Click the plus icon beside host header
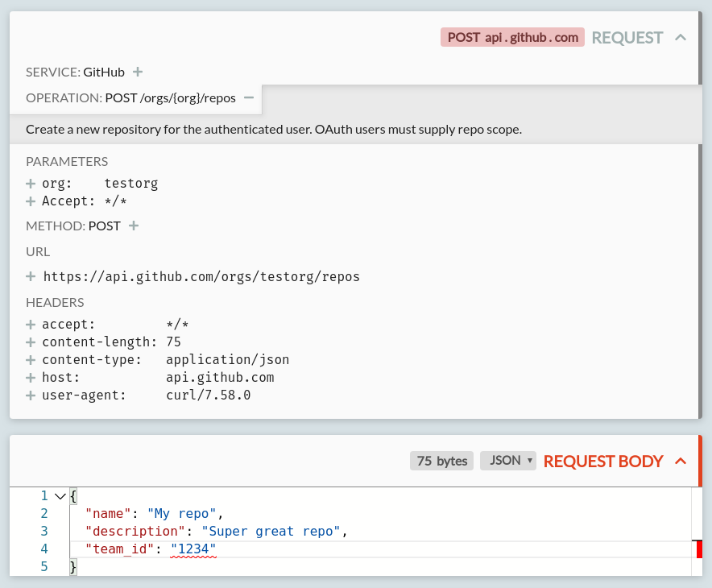 [31, 378]
